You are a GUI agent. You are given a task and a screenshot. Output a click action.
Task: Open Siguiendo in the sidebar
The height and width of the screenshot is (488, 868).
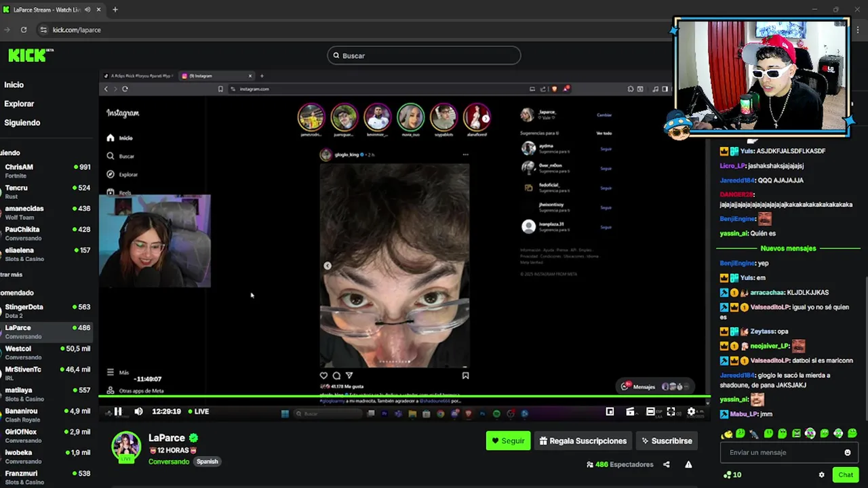[22, 123]
